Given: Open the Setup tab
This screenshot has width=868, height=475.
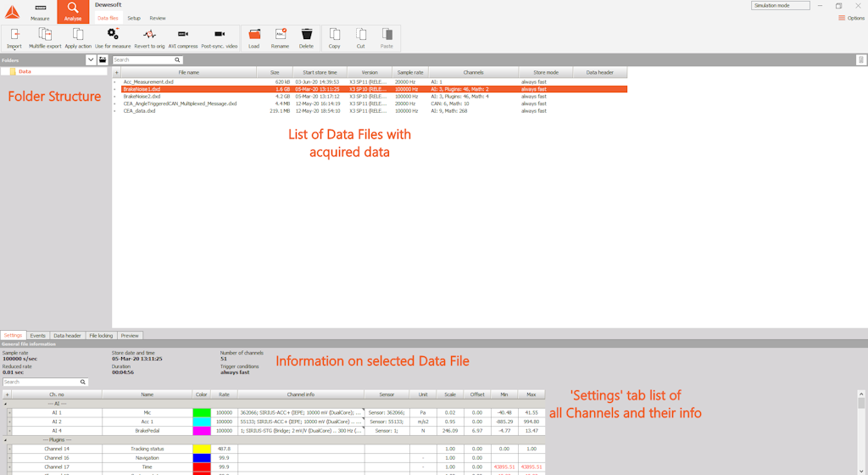Looking at the screenshot, I should [134, 19].
